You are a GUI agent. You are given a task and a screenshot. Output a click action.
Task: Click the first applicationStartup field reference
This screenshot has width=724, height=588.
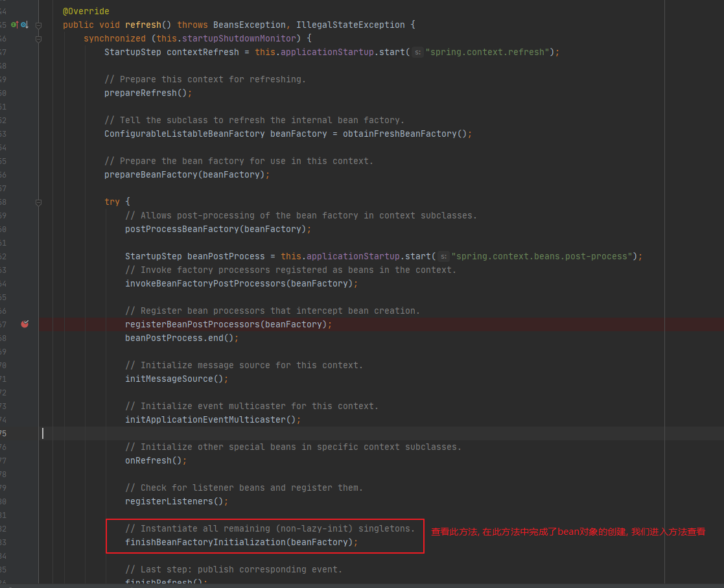pos(327,53)
